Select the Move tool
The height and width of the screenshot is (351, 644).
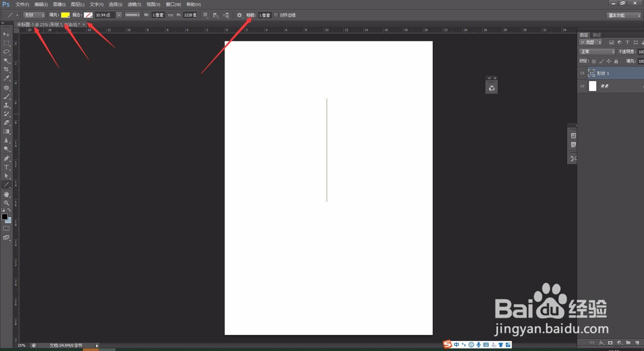6,35
